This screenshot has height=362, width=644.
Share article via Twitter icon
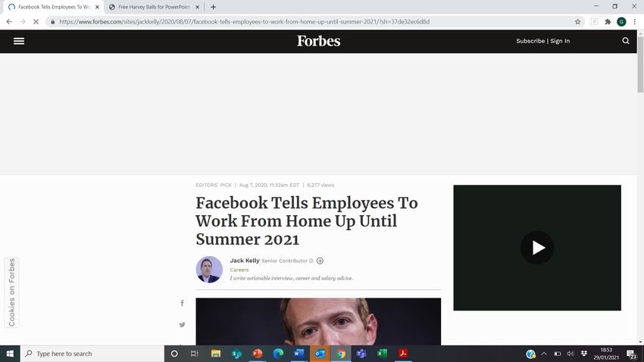point(182,325)
